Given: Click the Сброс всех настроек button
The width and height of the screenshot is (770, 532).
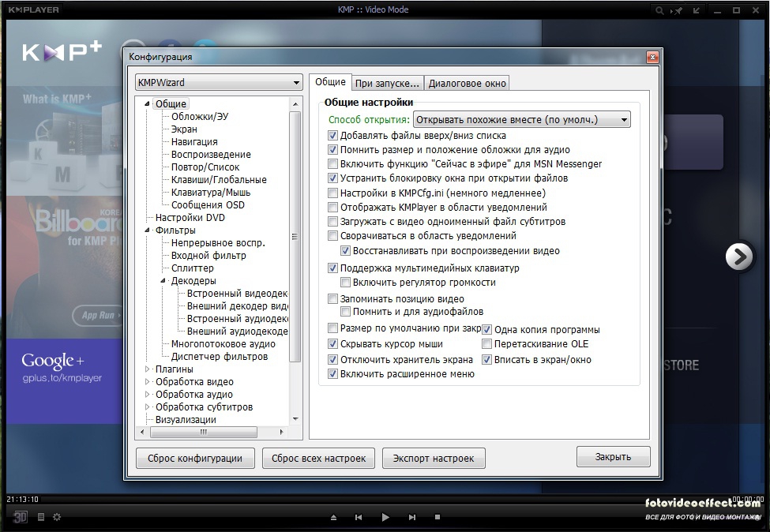Looking at the screenshot, I should [x=319, y=459].
